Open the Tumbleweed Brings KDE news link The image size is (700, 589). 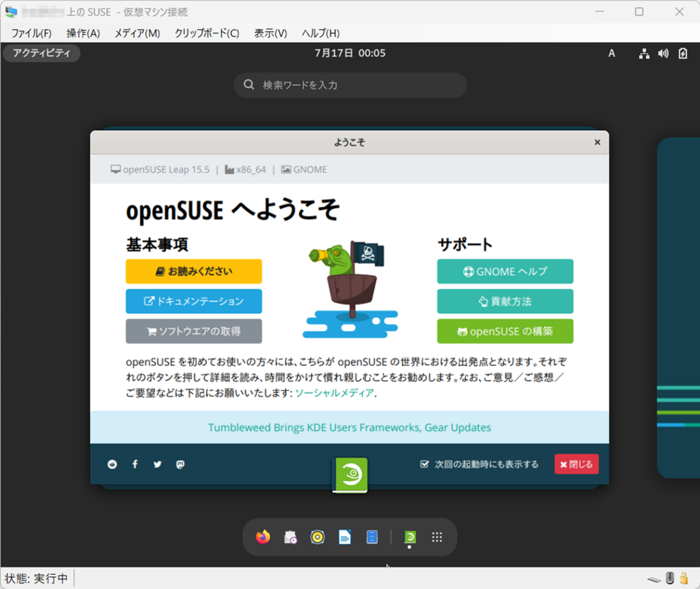click(x=349, y=427)
